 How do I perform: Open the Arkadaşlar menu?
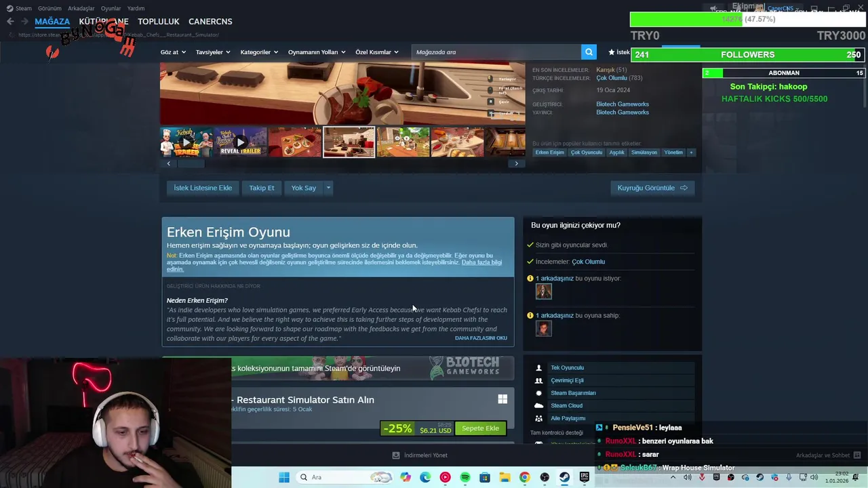click(x=81, y=8)
